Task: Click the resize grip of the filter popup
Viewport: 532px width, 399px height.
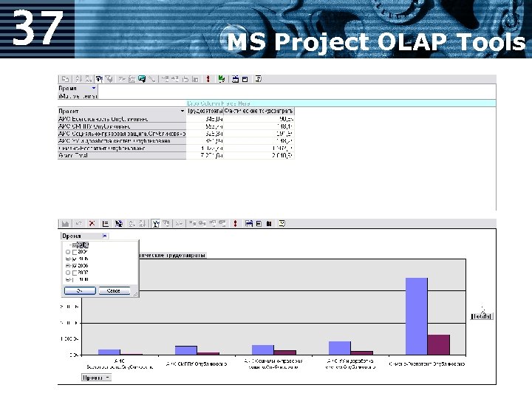Action: [x=135, y=294]
